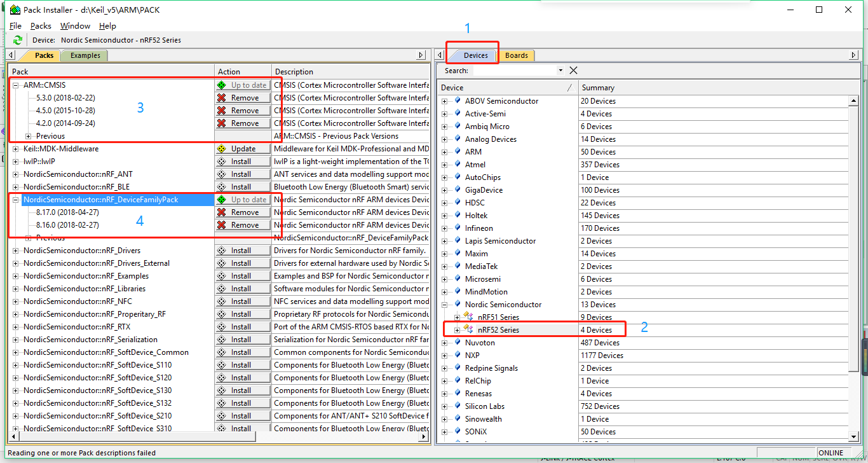Select the Packs tab
The height and width of the screenshot is (463, 868).
coord(43,55)
